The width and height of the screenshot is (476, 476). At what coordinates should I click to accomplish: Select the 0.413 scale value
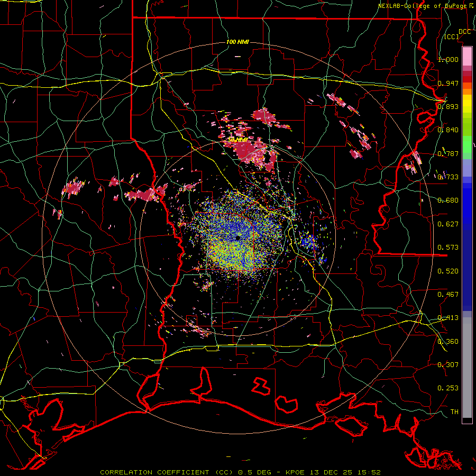point(448,318)
